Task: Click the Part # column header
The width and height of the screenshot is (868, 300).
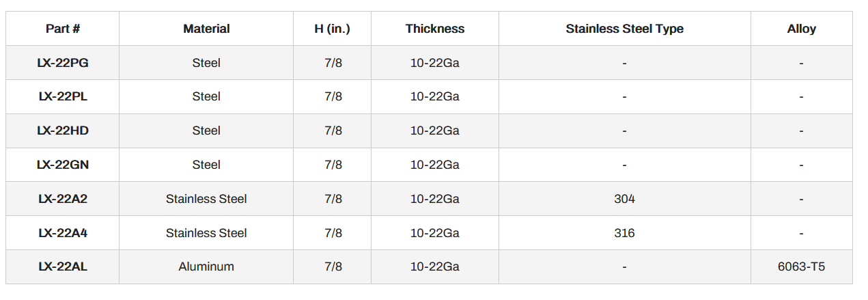Action: coord(63,29)
